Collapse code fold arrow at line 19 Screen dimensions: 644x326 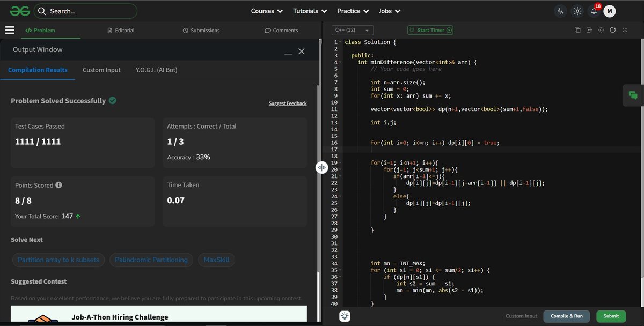pyautogui.click(x=340, y=163)
